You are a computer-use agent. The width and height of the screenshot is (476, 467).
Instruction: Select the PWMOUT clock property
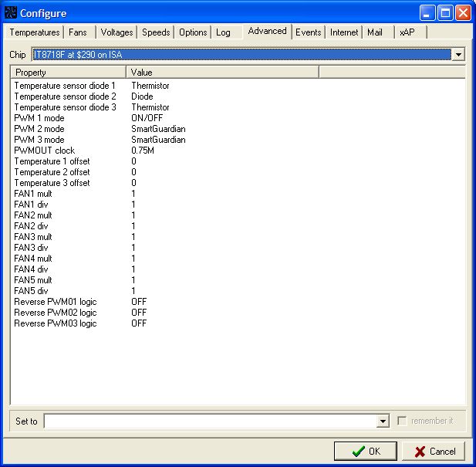pos(44,151)
